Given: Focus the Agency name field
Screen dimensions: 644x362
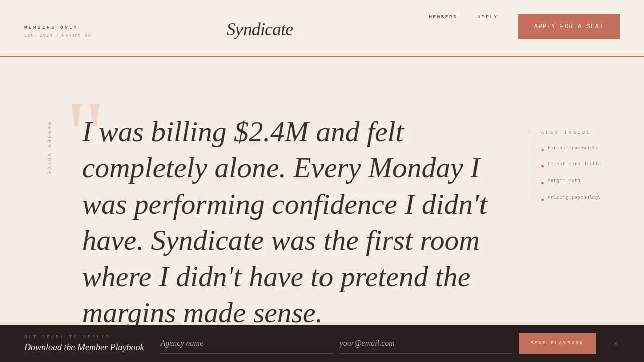Looking at the screenshot, I should coord(246,343).
